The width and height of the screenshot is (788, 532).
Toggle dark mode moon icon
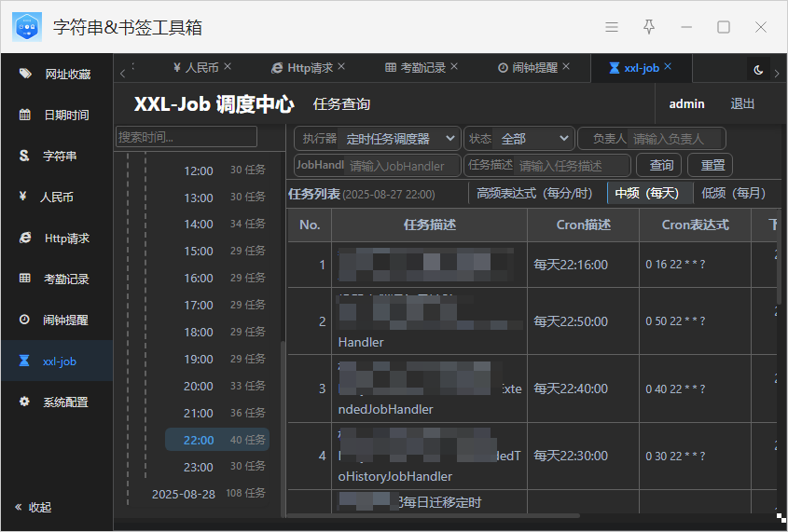point(758,70)
